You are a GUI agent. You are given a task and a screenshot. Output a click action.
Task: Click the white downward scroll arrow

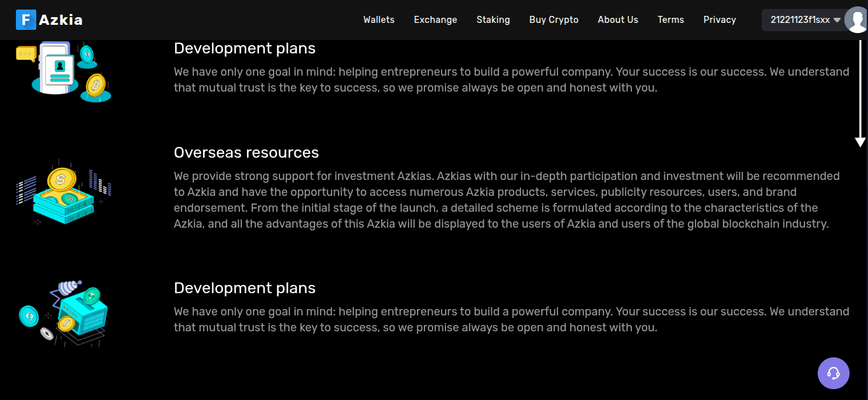[860, 93]
